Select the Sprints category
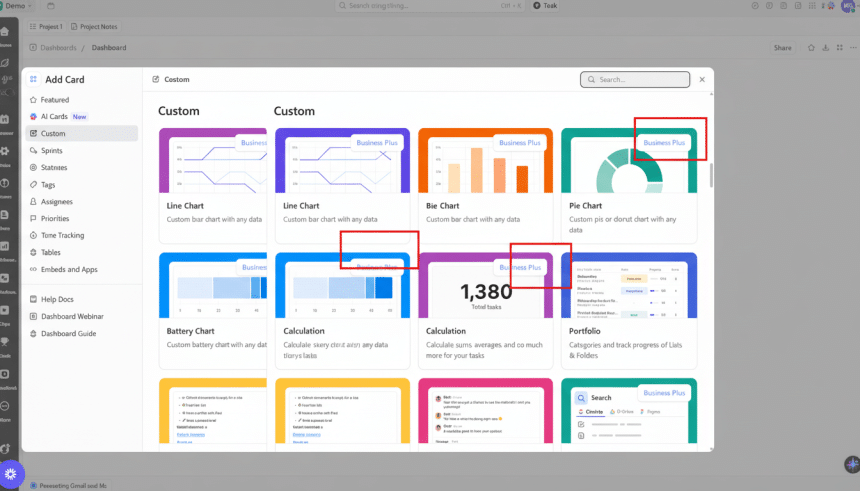Viewport: 860px width, 491px height. 81,150
